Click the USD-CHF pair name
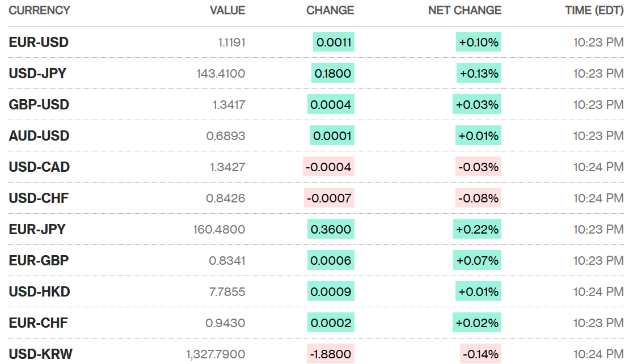The width and height of the screenshot is (633, 364). [x=39, y=198]
